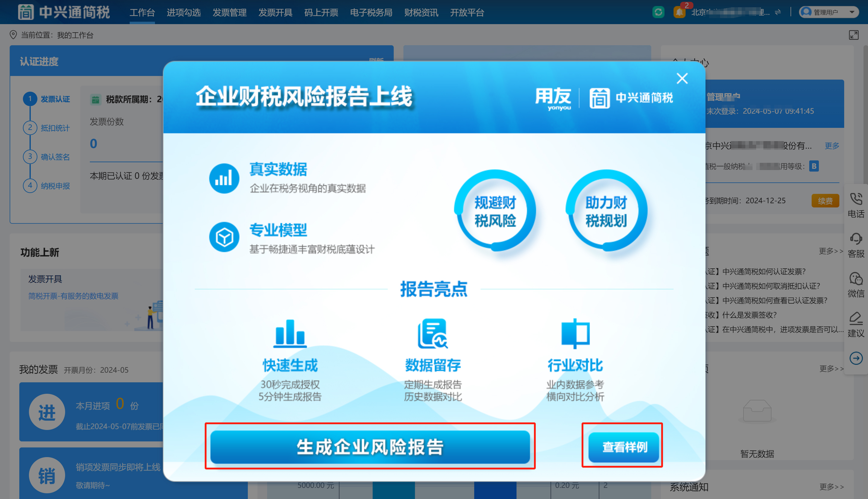Open the 进项勾选 menu
Viewport: 868px width, 499px height.
tap(184, 13)
